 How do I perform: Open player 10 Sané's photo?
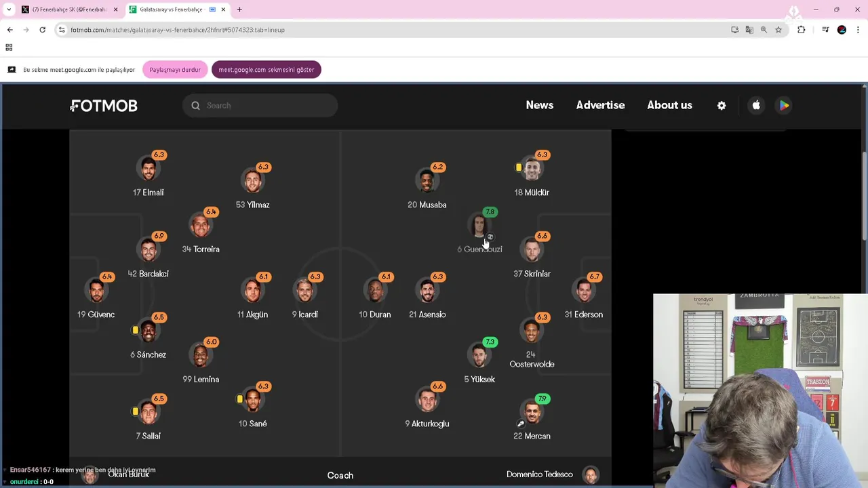pos(253,401)
